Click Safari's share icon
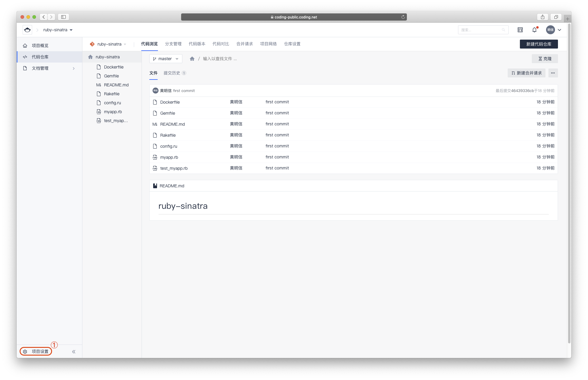 click(542, 17)
